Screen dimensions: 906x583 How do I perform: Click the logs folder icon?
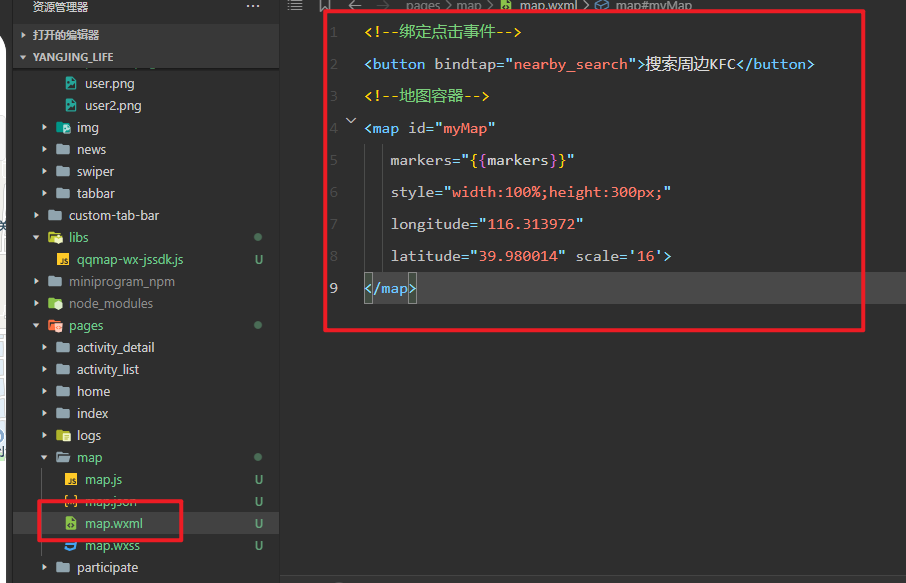click(63, 435)
